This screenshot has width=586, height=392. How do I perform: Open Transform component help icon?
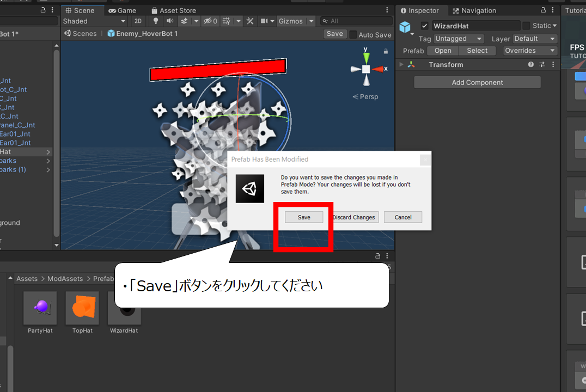(530, 64)
